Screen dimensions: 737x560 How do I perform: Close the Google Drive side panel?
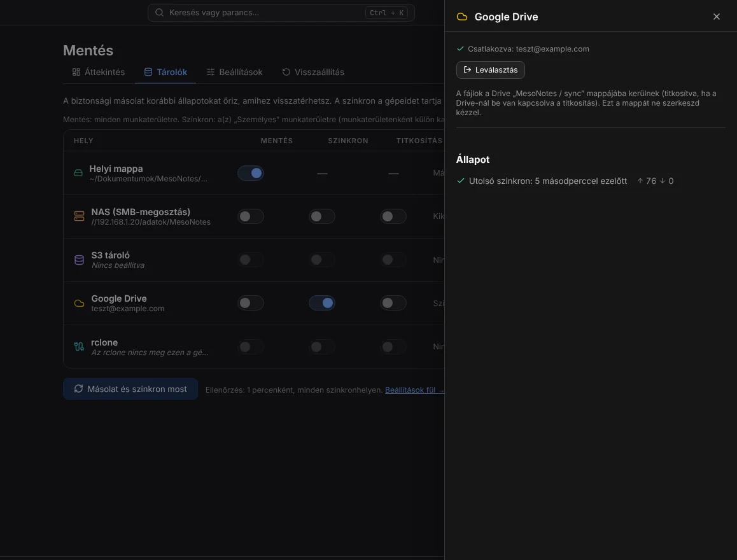[716, 17]
